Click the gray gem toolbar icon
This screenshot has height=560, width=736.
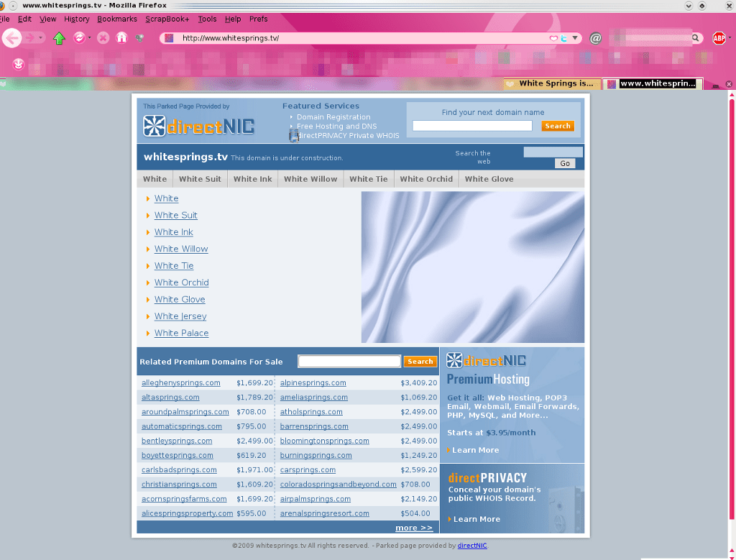coord(140,38)
